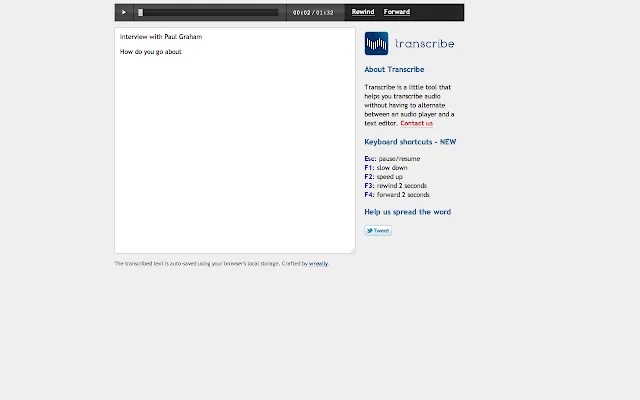Click the F3: rewind 2 seconds line

pos(396,186)
